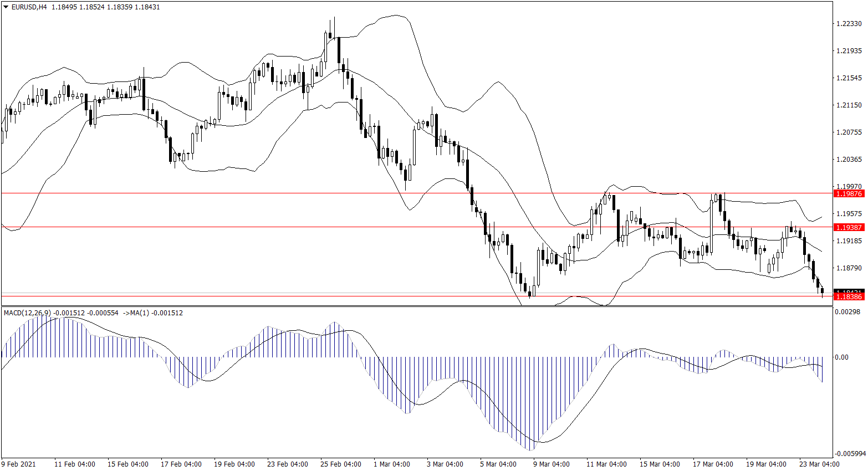Click the 23 Mar 04:00 time label
Viewport: 868px width, 471px height.
click(x=819, y=464)
